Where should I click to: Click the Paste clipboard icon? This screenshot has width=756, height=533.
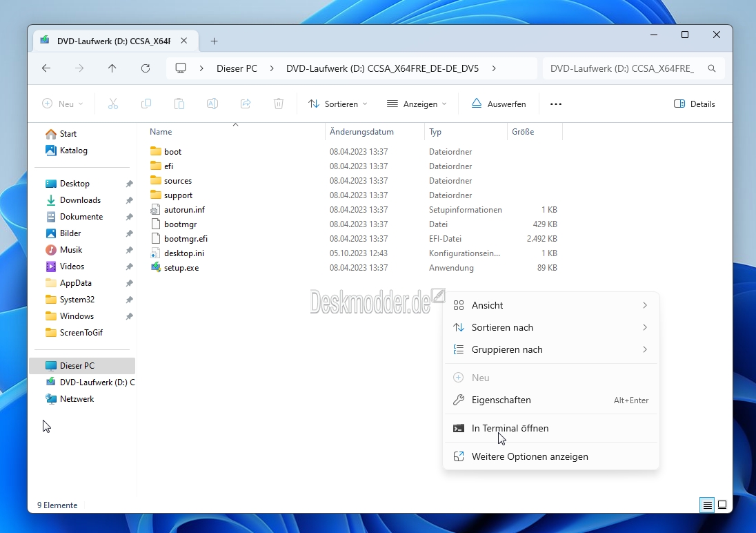(179, 104)
